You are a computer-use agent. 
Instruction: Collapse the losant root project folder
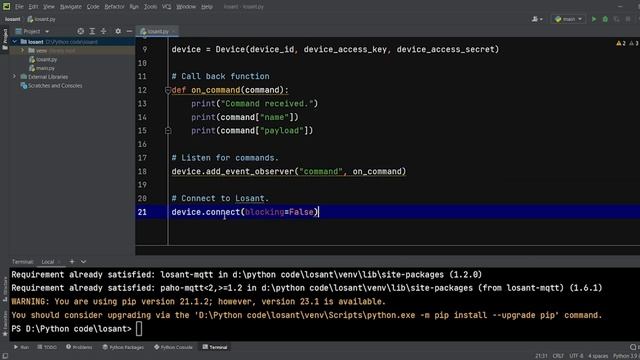(x=15, y=42)
